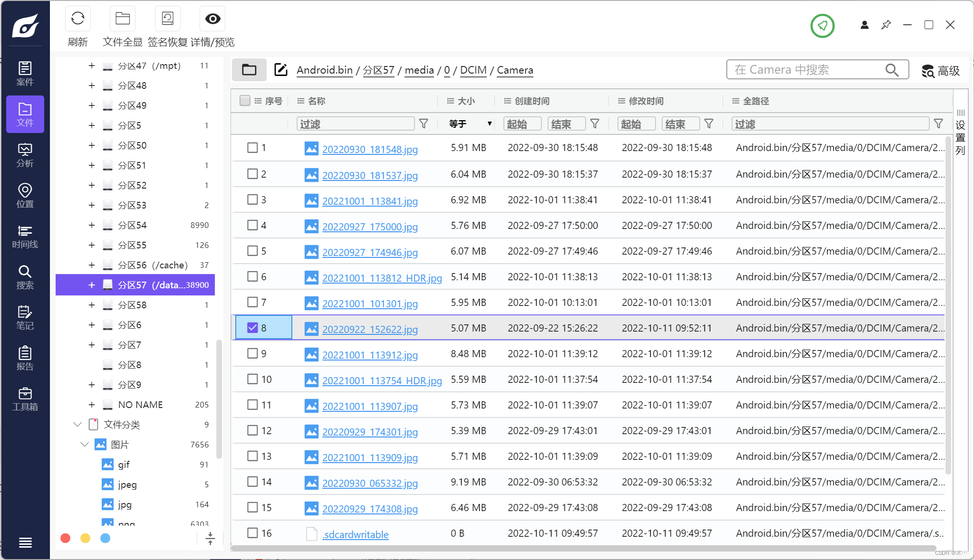This screenshot has height=560, width=974.
Task: Toggle the select-all header checkbox
Action: click(x=245, y=101)
